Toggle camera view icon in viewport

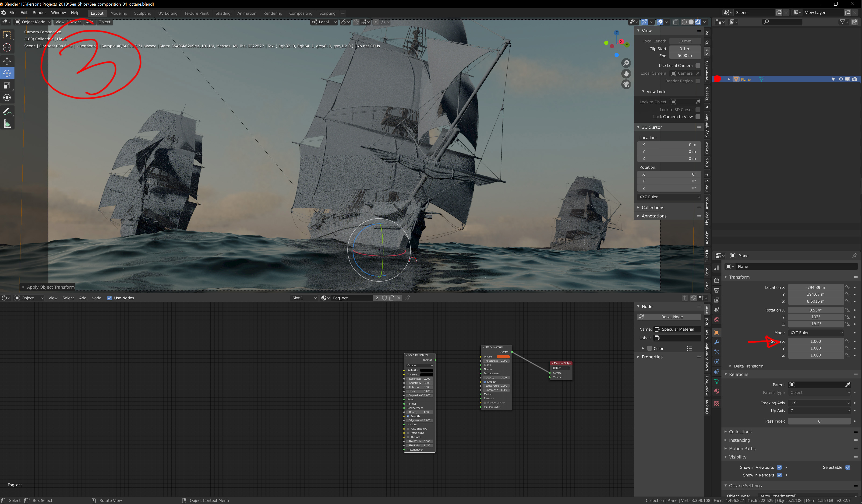point(626,84)
